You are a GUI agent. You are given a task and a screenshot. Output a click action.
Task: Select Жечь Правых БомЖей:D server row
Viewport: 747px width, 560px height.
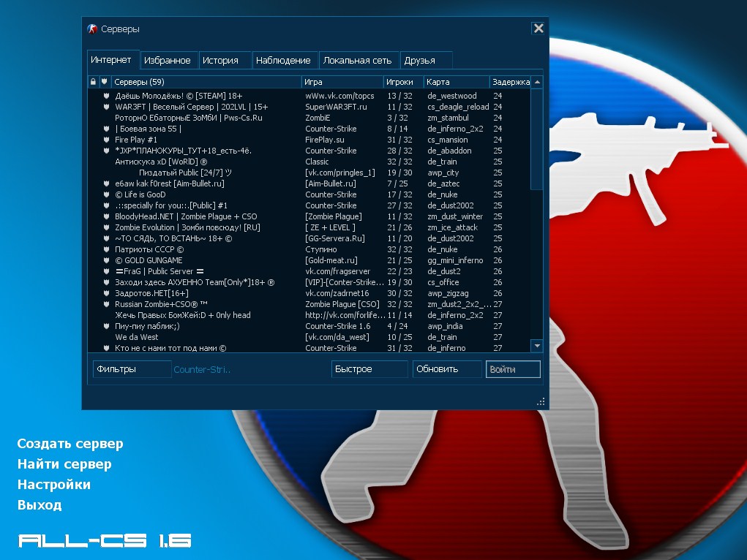click(x=309, y=315)
